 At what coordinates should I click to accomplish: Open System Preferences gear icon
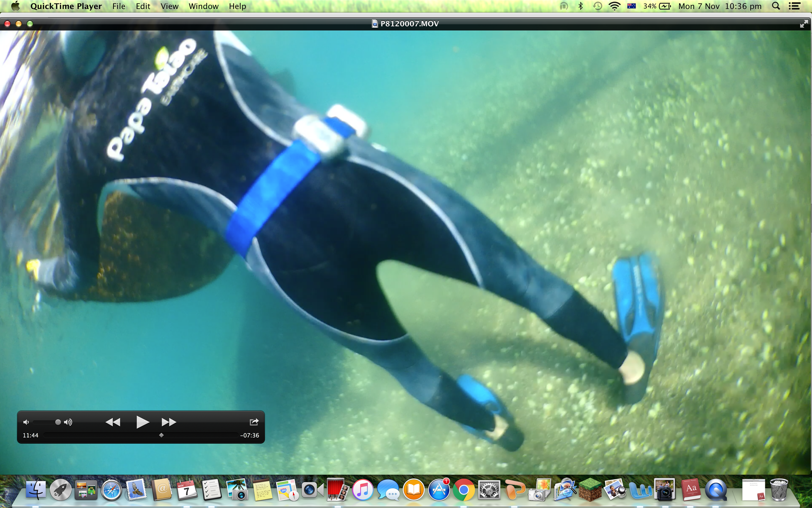[489, 489]
